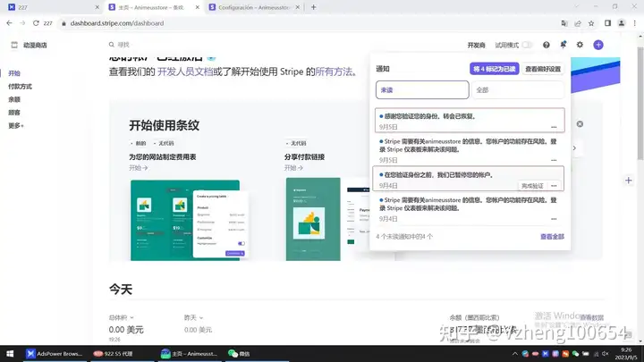Open options for the 9月4日 Stripe info notification

[x=554, y=219]
